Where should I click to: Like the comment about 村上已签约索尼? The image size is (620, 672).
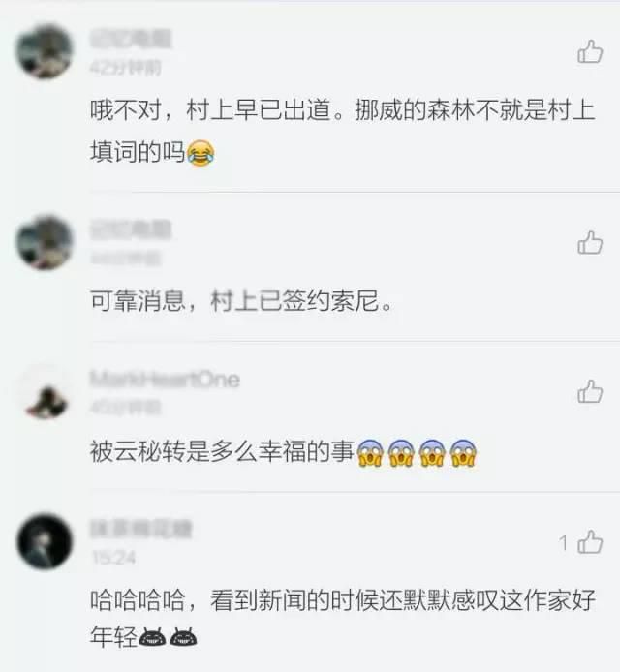tap(590, 243)
